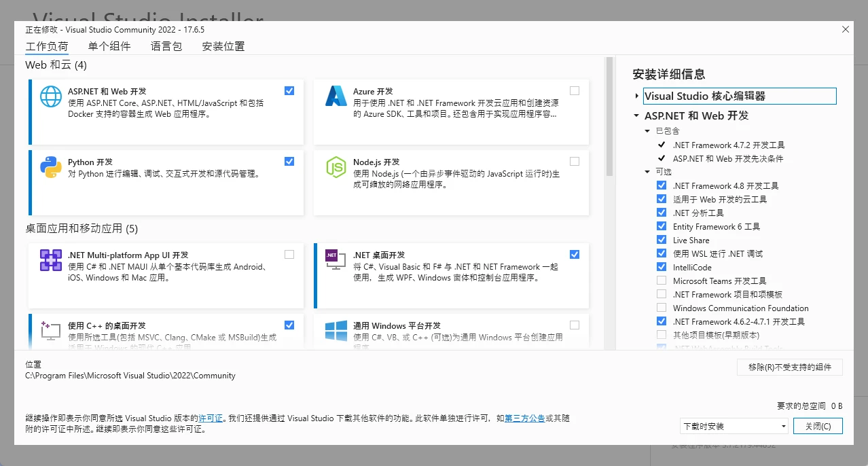Check 其他项目模板(早期版本) option
Image resolution: width=868 pixels, height=466 pixels.
[x=662, y=335]
